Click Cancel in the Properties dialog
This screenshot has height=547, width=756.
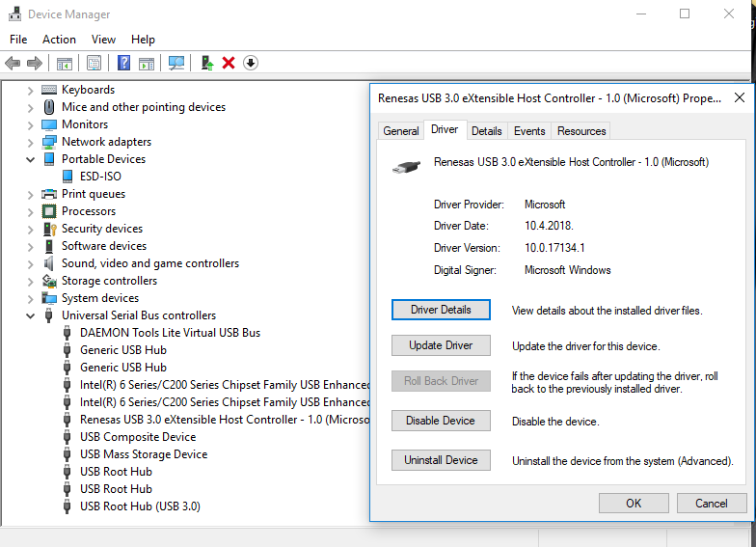pos(712,504)
